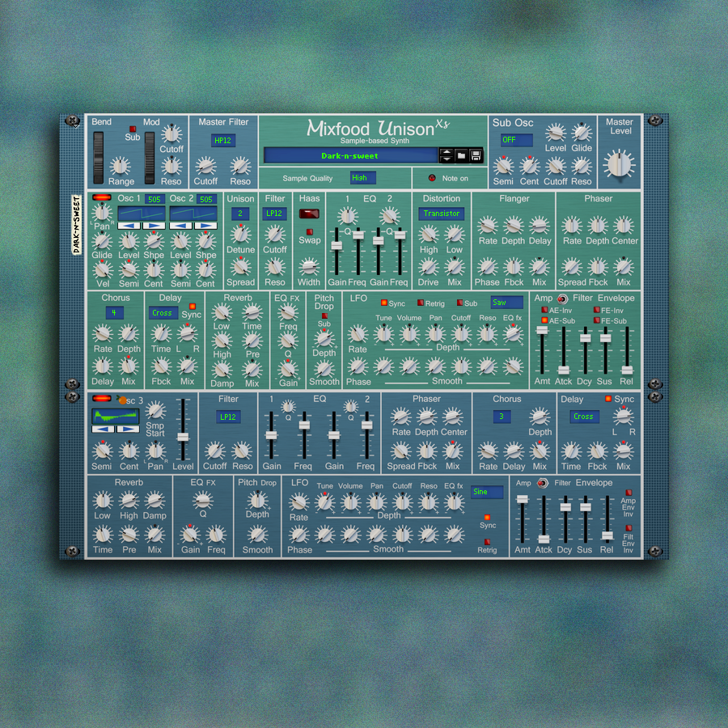Click the Flanger Fbck knob
This screenshot has width=728, height=728.
[x=514, y=268]
